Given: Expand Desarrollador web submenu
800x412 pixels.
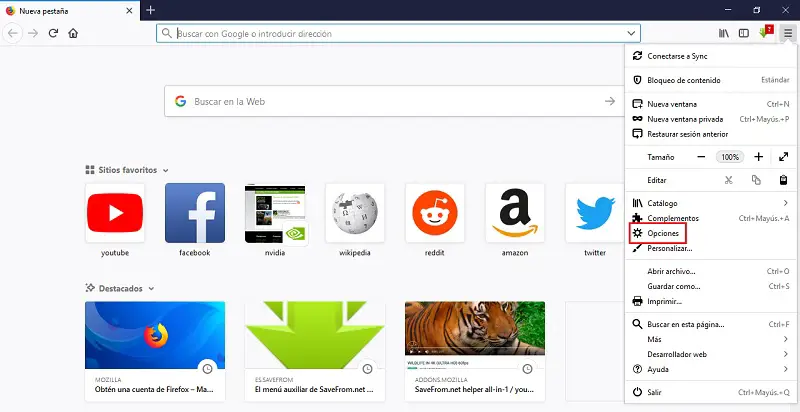Looking at the screenshot, I should (712, 354).
